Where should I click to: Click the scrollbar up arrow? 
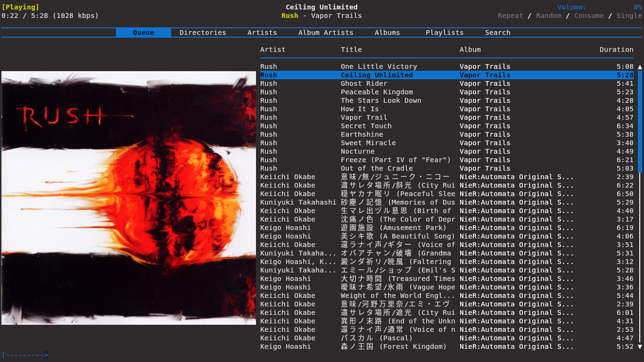coord(640,66)
